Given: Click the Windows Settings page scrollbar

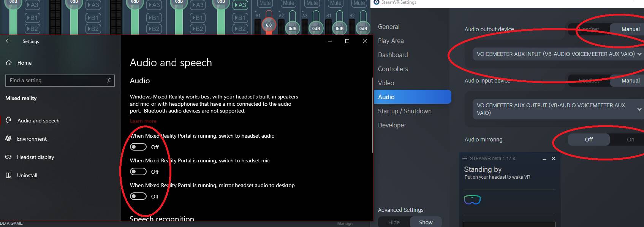Looking at the screenshot, I should click(x=372, y=115).
